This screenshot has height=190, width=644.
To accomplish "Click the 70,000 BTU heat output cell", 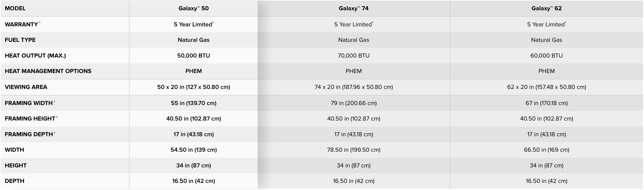I will pyautogui.click(x=354, y=56).
